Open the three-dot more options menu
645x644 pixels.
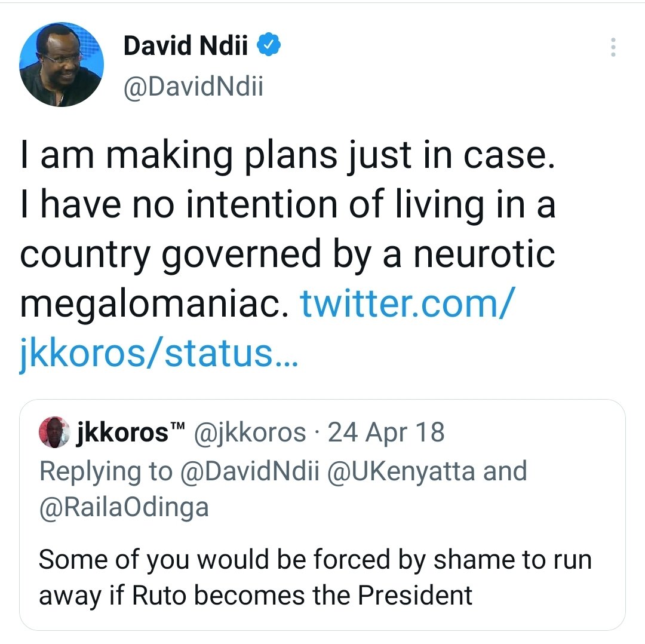click(613, 47)
